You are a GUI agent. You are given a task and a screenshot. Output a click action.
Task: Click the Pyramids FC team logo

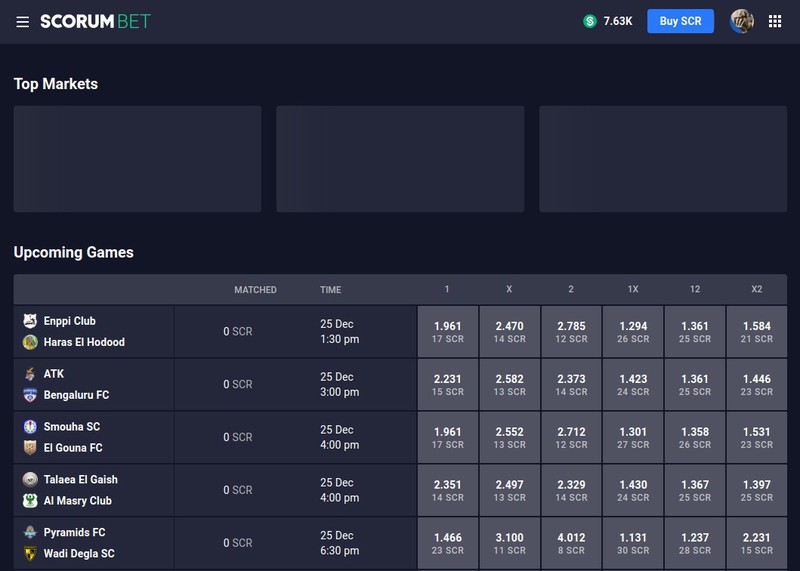30,532
